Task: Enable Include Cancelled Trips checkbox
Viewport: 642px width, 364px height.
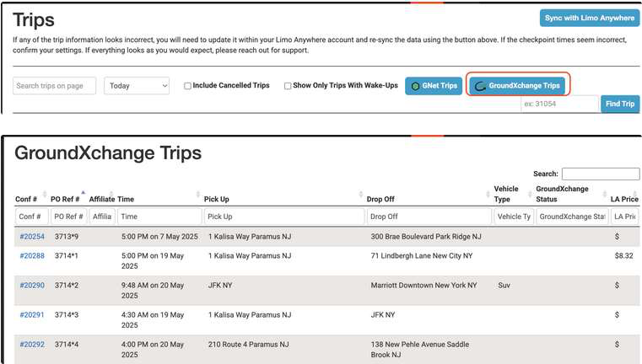Action: (188, 86)
